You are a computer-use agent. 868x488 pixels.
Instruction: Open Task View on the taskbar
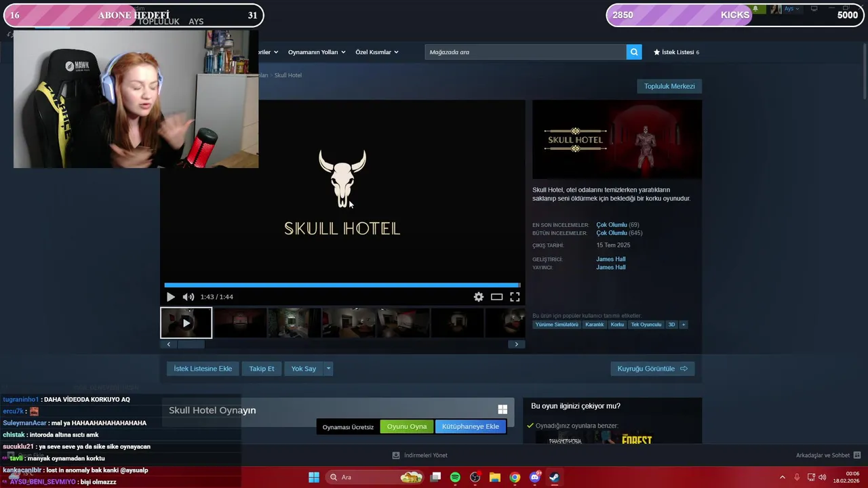(x=435, y=477)
